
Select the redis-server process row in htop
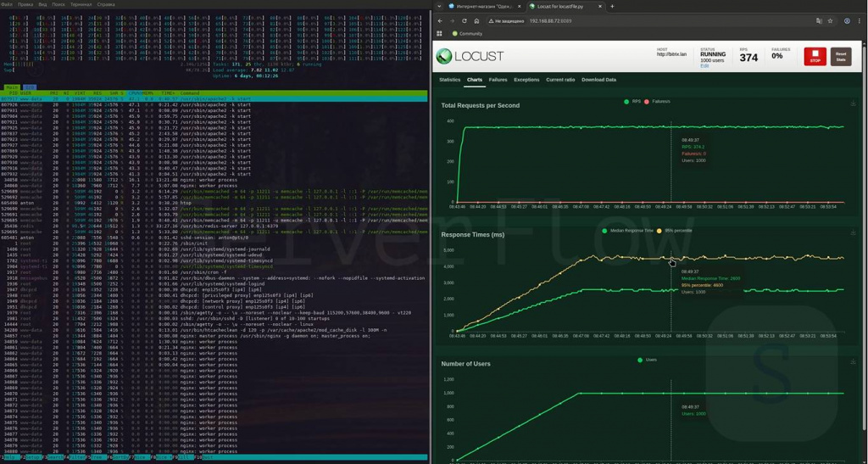[x=214, y=226]
